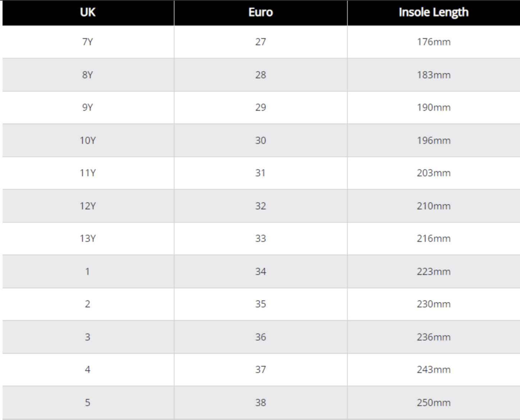Click the 210mm insole length cell
The height and width of the screenshot is (420, 520).
[433, 206]
